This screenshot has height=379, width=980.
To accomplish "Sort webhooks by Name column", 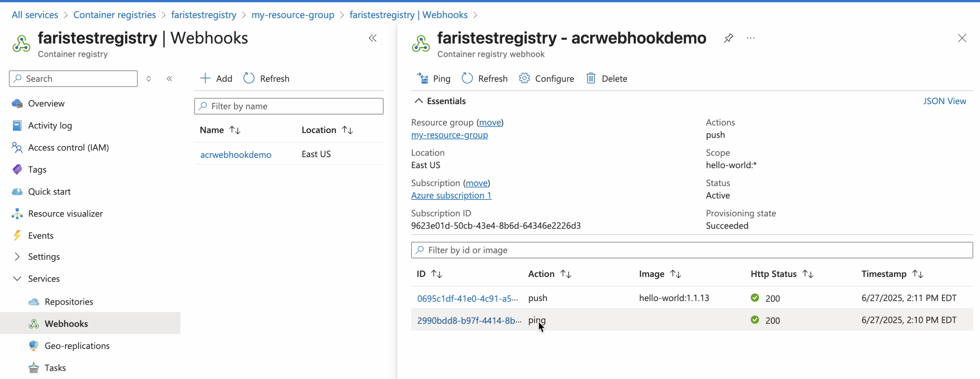I will click(235, 130).
